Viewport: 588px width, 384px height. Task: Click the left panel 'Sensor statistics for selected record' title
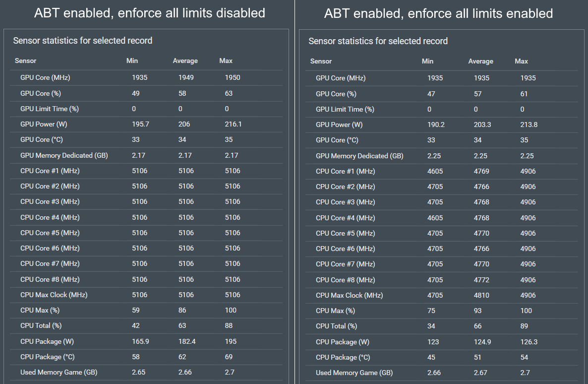(82, 41)
